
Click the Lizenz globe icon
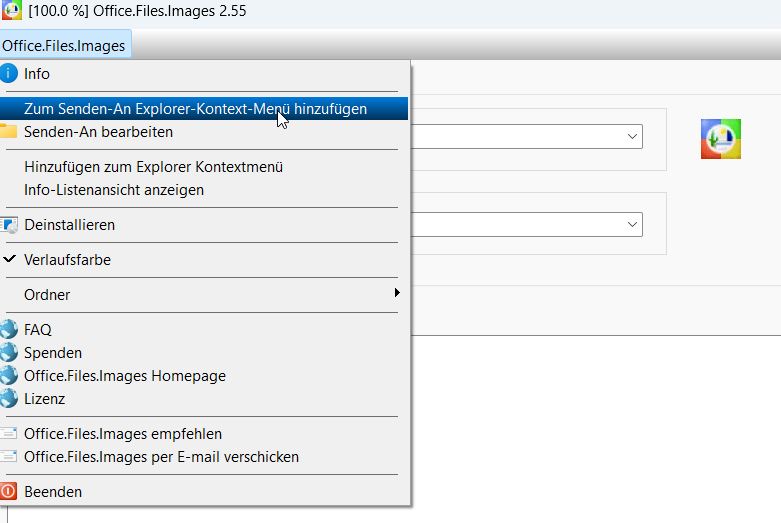pos(9,399)
